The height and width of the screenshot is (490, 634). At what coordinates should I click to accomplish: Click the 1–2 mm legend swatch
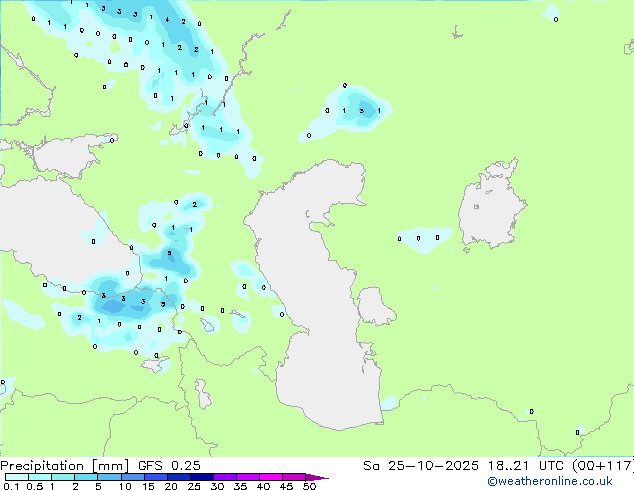63,477
